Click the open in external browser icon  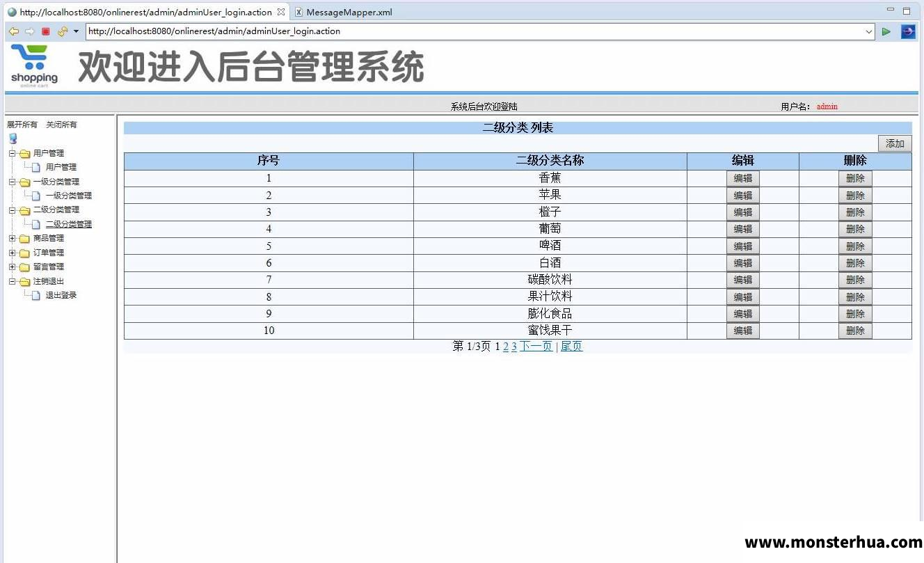pos(908,31)
